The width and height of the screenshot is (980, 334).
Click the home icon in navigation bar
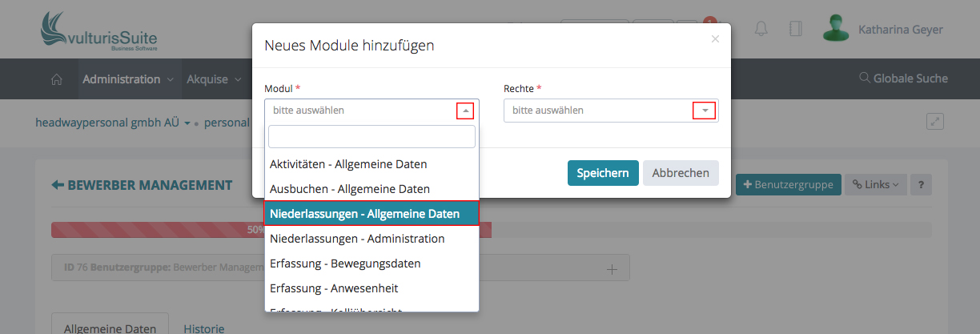(56, 79)
